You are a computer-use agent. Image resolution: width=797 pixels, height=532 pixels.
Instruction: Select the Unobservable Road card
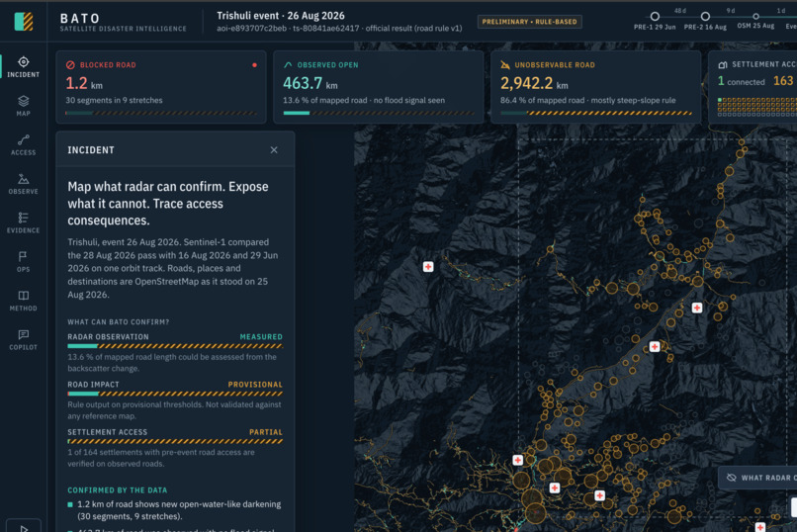(595, 87)
